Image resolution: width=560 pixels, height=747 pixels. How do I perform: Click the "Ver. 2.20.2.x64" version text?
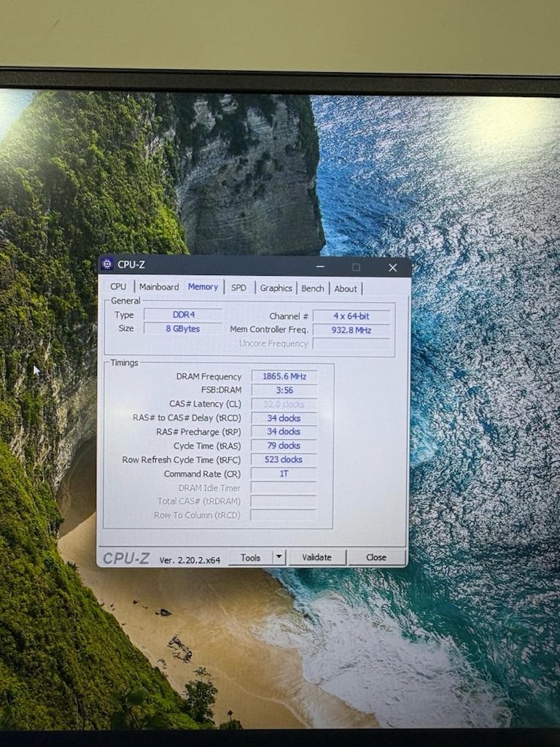(190, 560)
